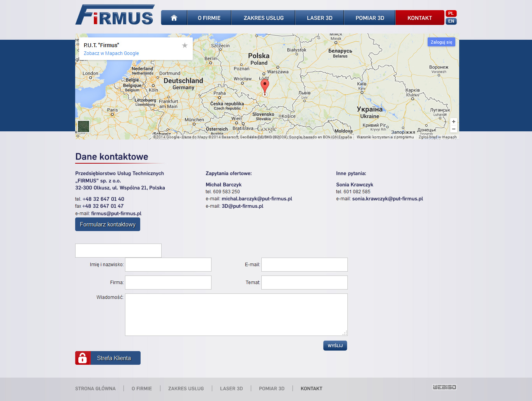Click the Formularz kontaktowy button
Image resolution: width=532 pixels, height=401 pixels.
107,224
